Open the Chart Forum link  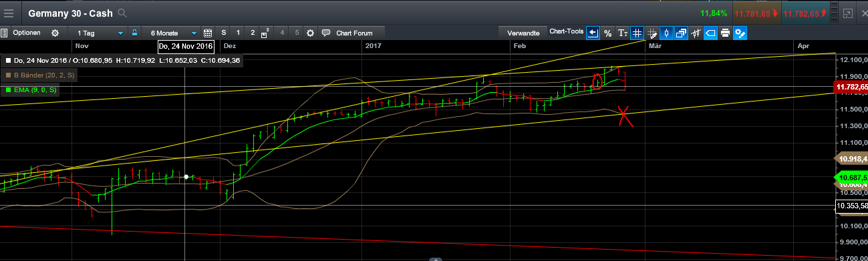354,33
